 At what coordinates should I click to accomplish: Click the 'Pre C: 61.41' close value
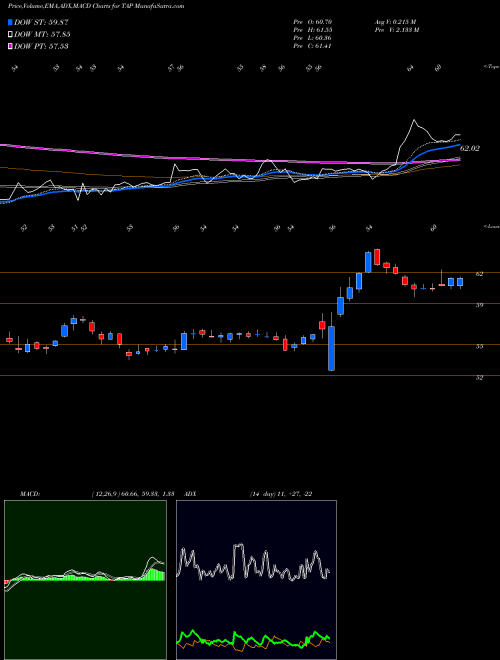(313, 46)
